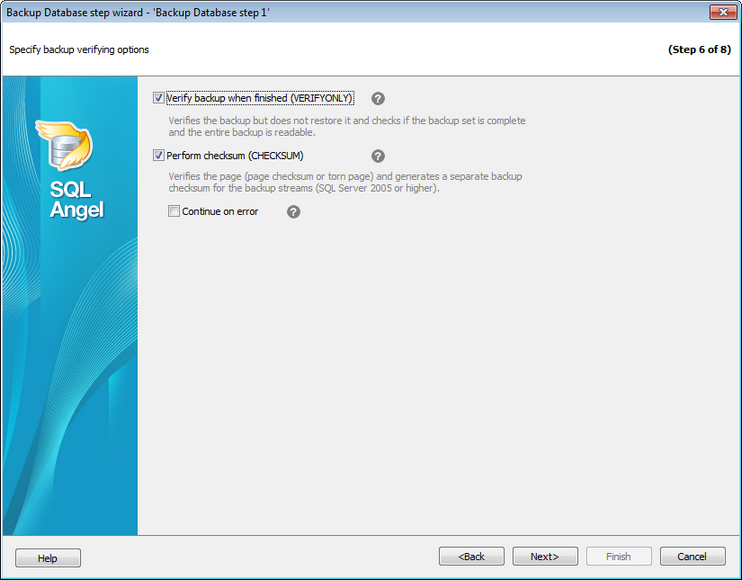Viewport: 742px width, 580px height.
Task: Click the wizard window title text
Action: [x=138, y=13]
